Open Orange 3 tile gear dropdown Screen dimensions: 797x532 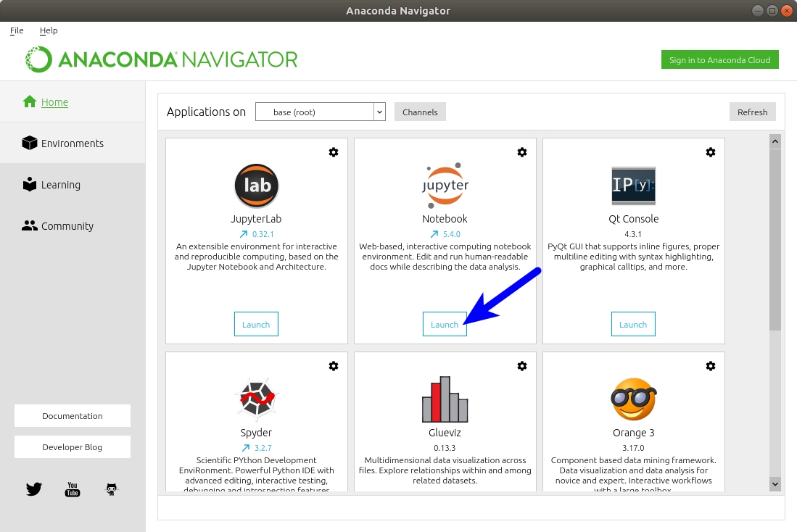coord(711,366)
